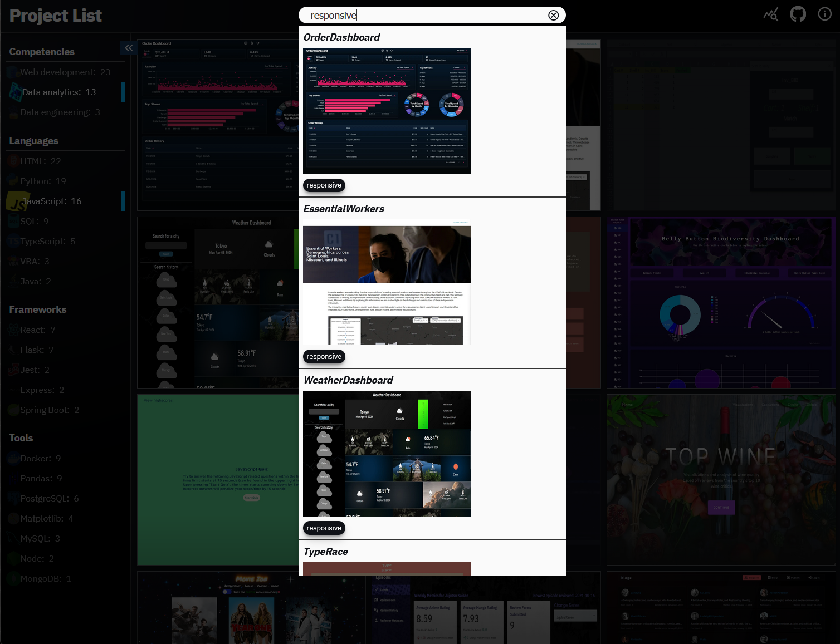This screenshot has width=840, height=644.
Task: Open the GitHub icon link
Action: click(798, 14)
